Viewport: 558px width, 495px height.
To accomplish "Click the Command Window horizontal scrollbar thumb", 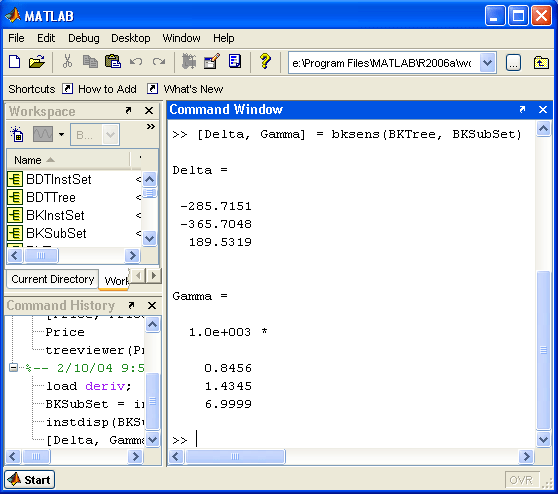I will click(x=235, y=456).
